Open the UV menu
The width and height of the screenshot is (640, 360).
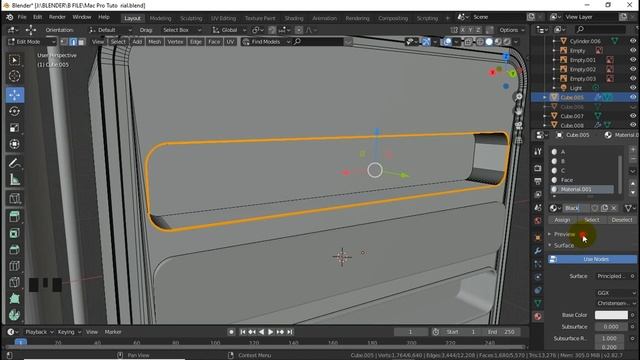pos(230,42)
